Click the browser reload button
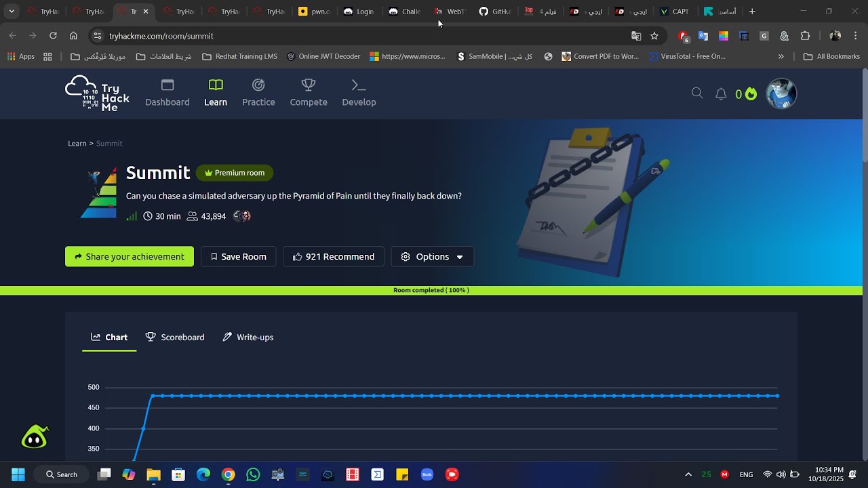The width and height of the screenshot is (868, 488). tap(53, 36)
